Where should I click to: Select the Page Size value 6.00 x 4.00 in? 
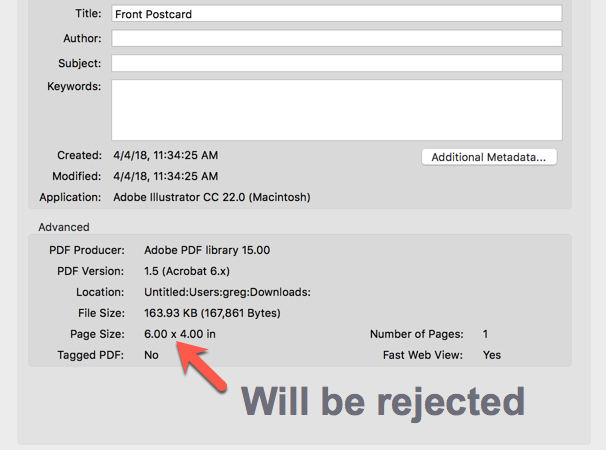[x=180, y=335]
